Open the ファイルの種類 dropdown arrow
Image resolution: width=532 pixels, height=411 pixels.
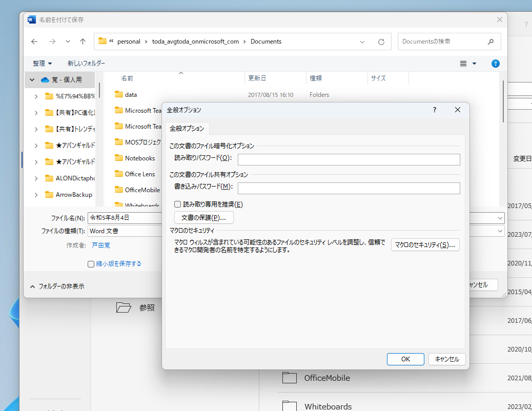500,231
